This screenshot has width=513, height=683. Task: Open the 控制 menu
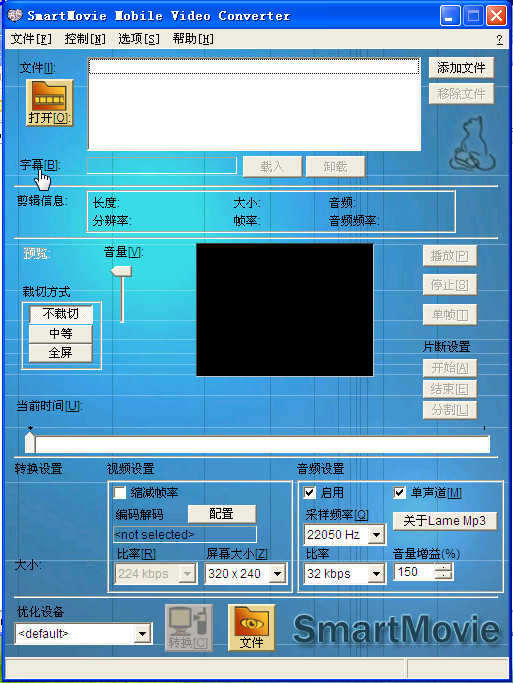[85, 39]
